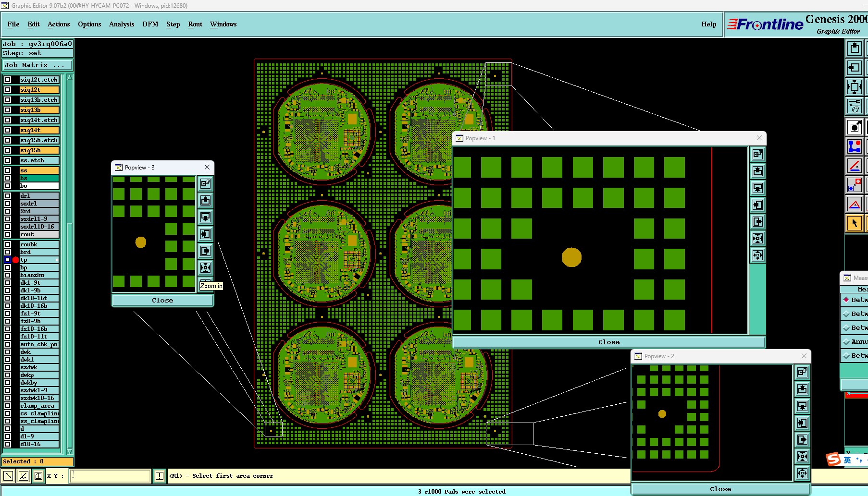
Task: Pan down in Popview 3
Action: pos(205,218)
